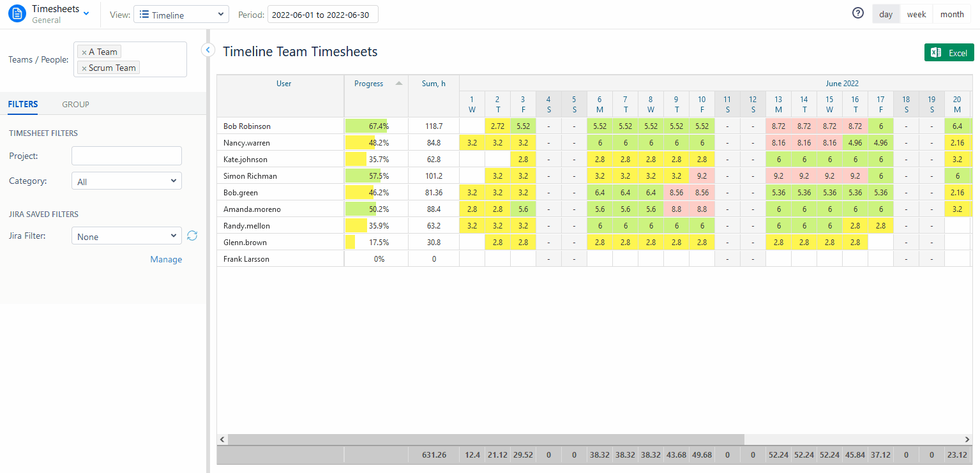Click Glenn.brown's 17.5% progress bar
Image resolution: width=980 pixels, height=473 pixels.
coord(350,242)
